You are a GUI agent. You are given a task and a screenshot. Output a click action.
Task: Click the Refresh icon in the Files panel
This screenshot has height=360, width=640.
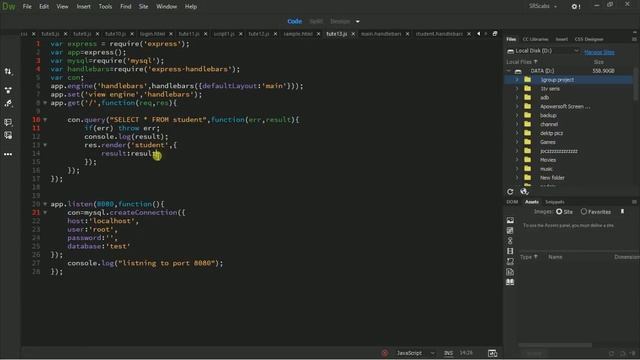[x=510, y=191]
